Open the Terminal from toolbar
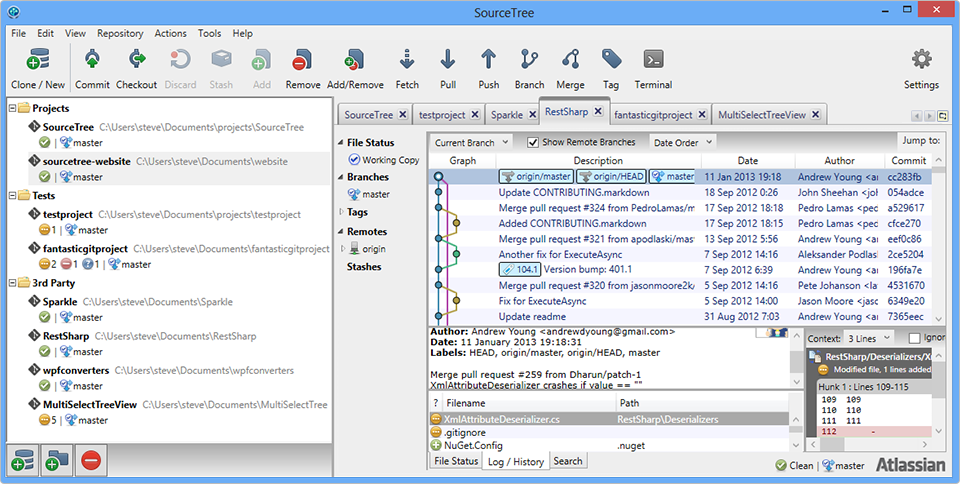 (x=653, y=61)
